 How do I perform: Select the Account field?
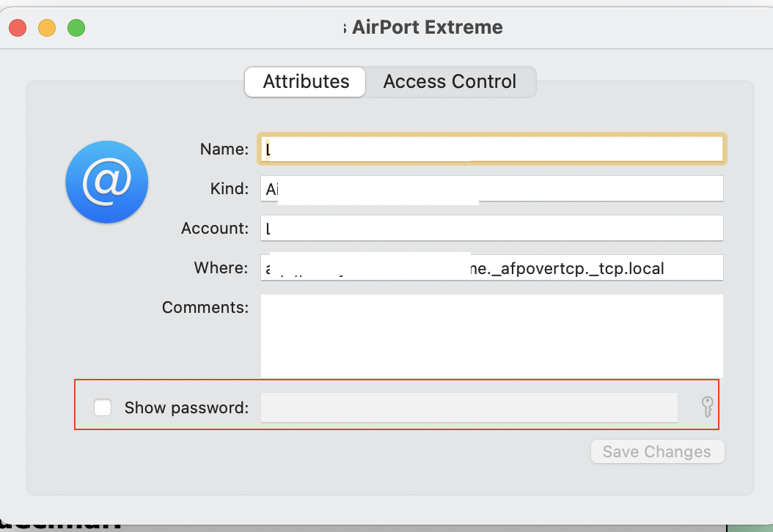(491, 228)
